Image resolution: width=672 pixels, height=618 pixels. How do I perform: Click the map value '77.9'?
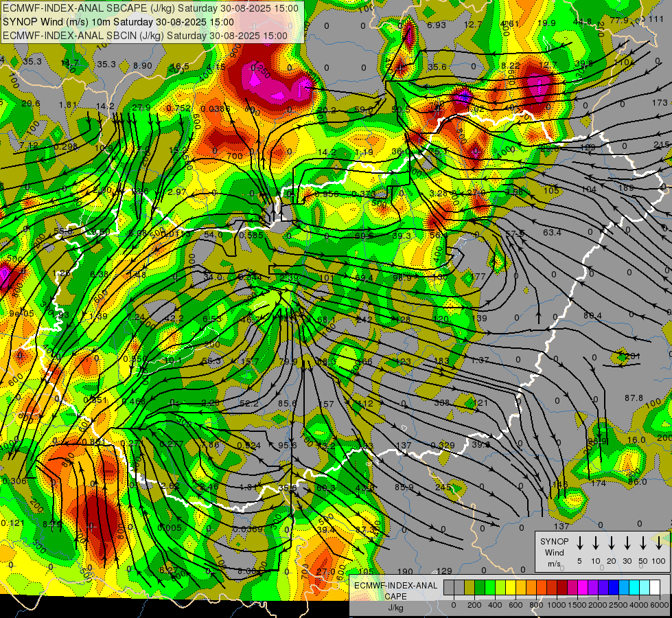coord(619,21)
